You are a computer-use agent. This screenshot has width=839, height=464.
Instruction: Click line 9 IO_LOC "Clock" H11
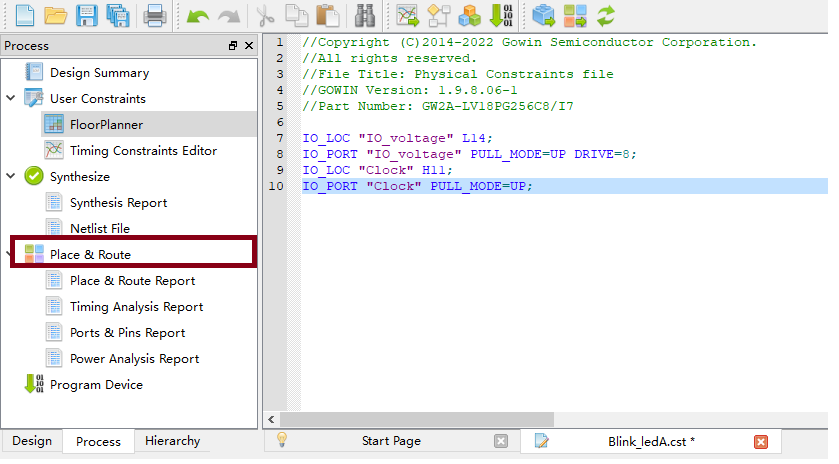(377, 170)
